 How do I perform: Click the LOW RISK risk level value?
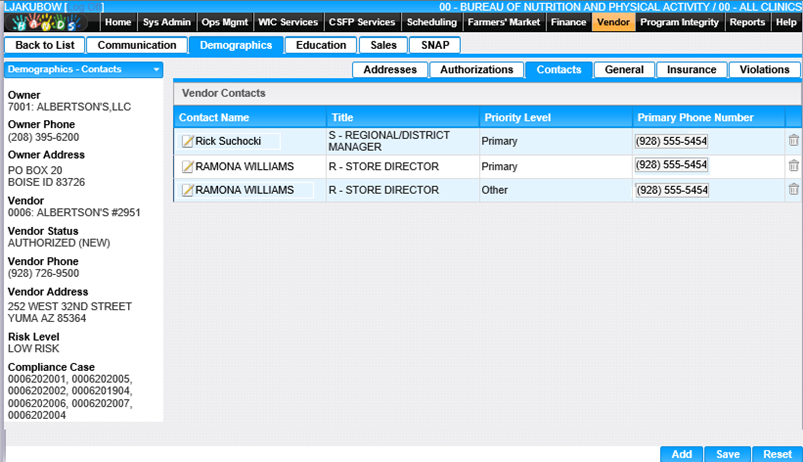pos(33,349)
